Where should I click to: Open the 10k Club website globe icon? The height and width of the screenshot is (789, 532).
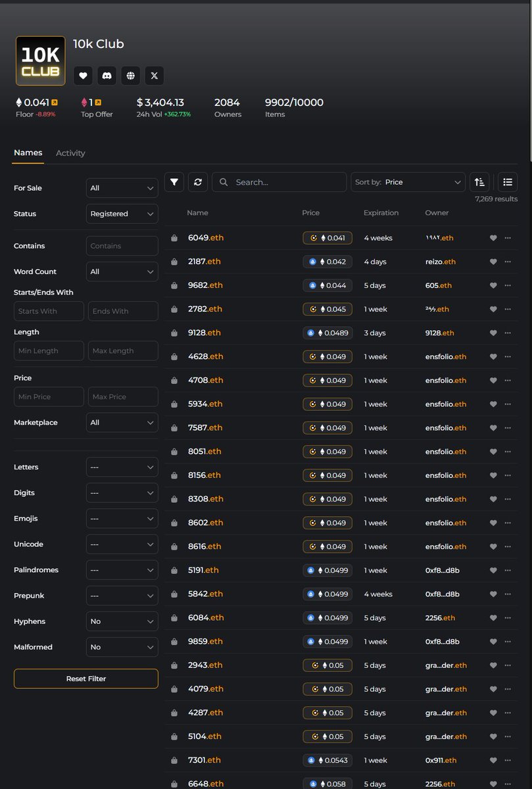coord(130,76)
